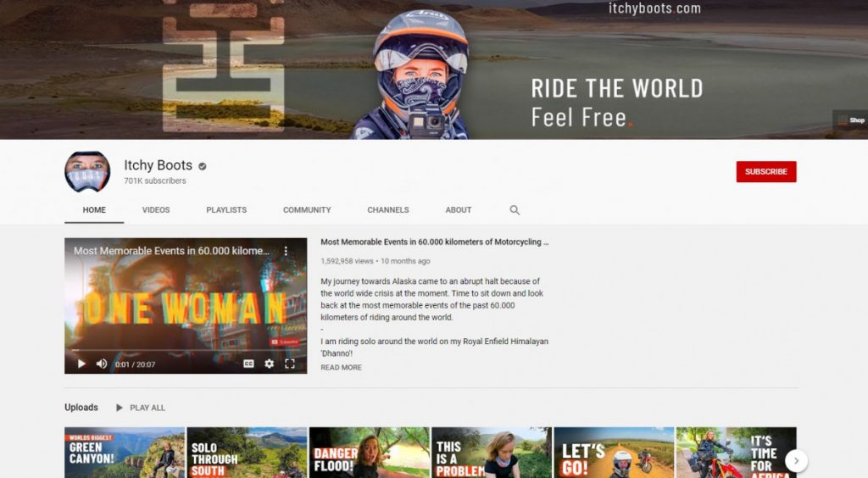Seek on the video progress bar
This screenshot has width=868, height=478.
click(x=186, y=350)
